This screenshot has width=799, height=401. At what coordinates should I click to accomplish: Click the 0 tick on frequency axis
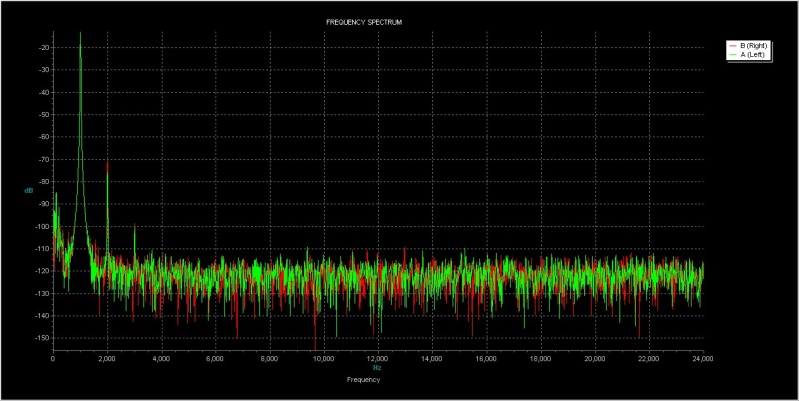coord(53,358)
